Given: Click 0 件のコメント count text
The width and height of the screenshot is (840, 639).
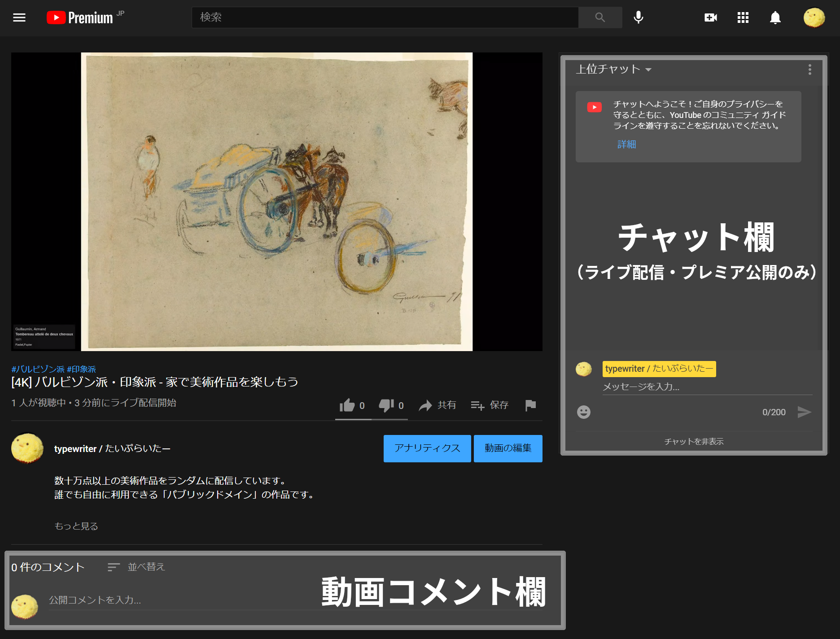Looking at the screenshot, I should click(x=48, y=567).
